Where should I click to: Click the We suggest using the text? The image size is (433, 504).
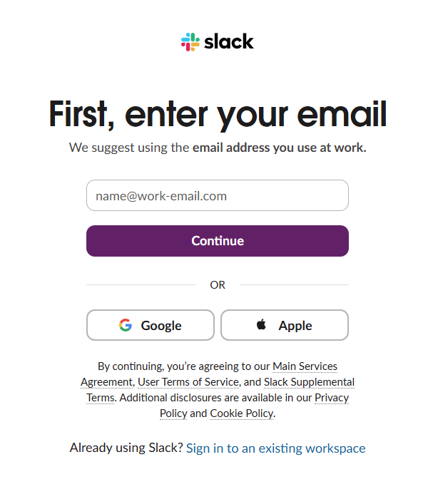click(129, 148)
